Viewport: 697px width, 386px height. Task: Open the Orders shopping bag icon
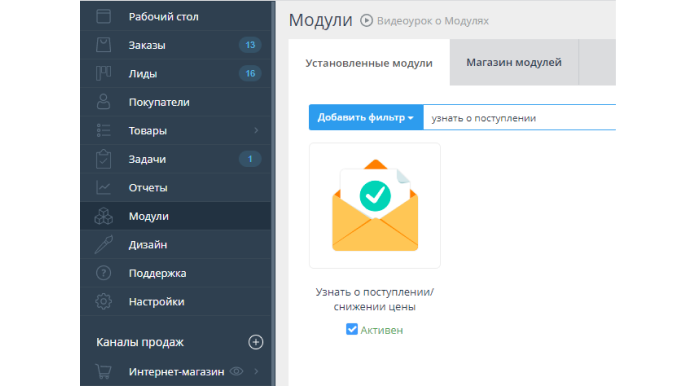tap(103, 45)
